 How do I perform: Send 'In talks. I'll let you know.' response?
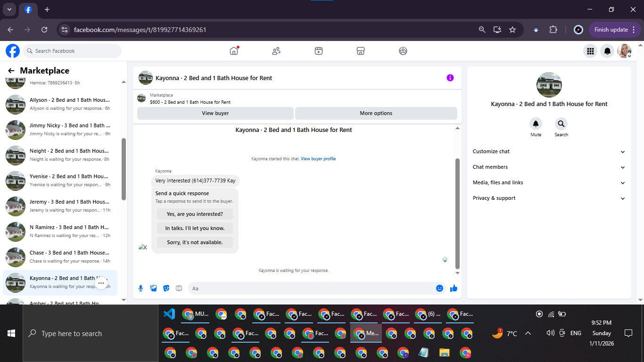click(195, 228)
